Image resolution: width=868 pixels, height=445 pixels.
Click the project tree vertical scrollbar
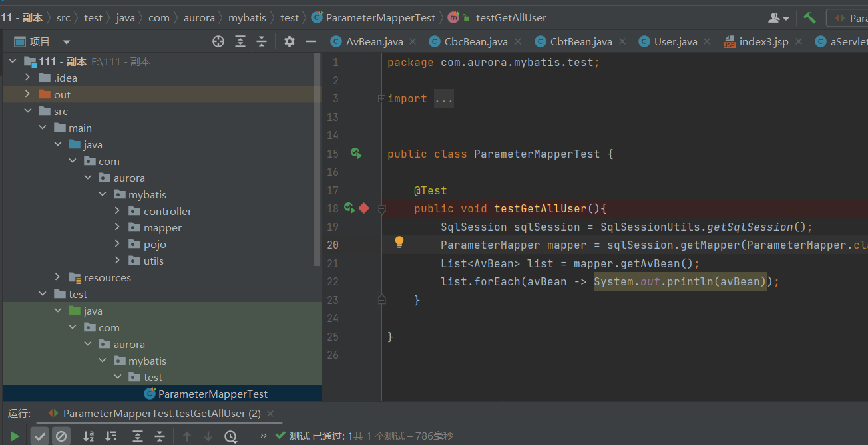(x=318, y=160)
